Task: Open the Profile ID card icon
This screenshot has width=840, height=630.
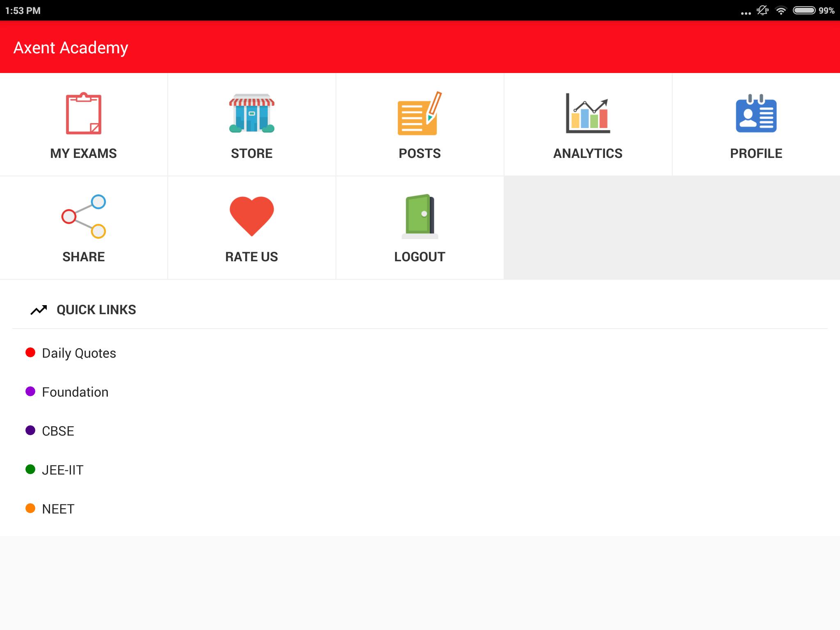Action: (x=756, y=113)
